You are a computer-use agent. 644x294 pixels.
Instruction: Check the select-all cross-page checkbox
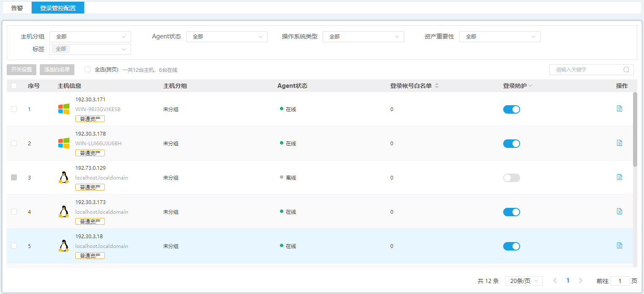click(x=88, y=69)
